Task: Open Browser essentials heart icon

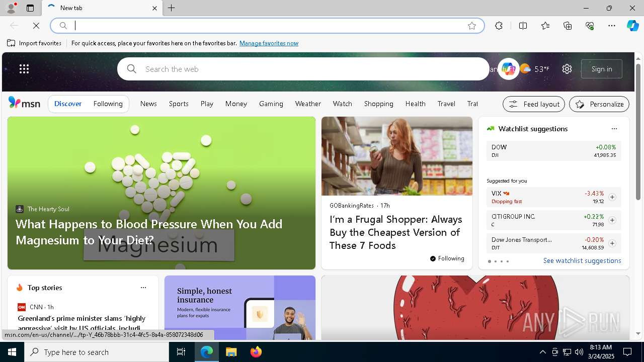Action: point(590,26)
